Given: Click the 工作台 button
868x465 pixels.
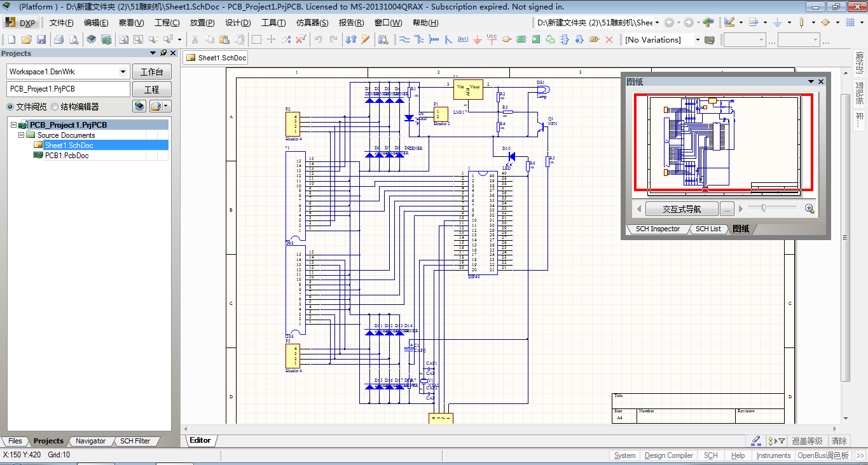Looking at the screenshot, I should click(152, 72).
